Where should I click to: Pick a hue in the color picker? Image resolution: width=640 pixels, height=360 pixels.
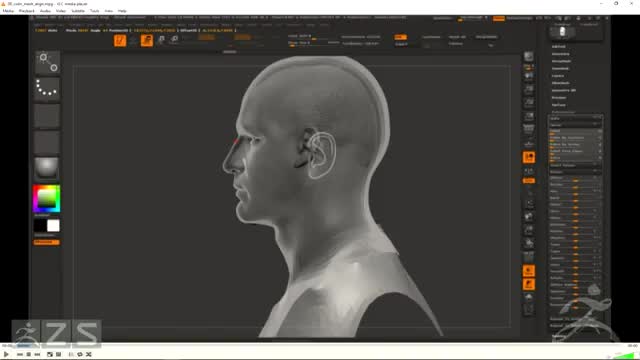(x=47, y=199)
